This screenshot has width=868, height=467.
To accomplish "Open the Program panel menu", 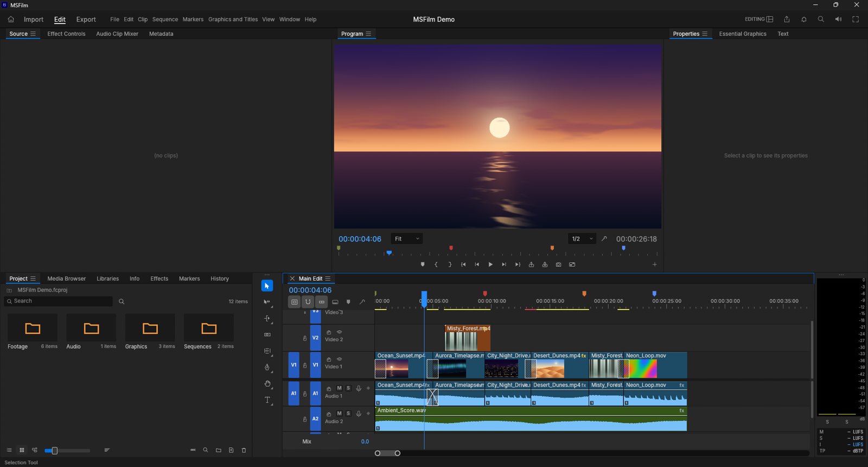I will point(369,34).
